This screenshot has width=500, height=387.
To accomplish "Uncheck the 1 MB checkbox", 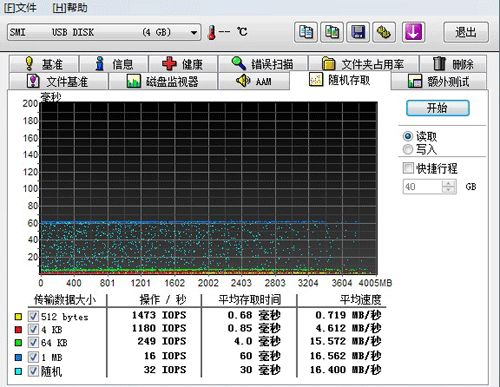I will 33,357.
